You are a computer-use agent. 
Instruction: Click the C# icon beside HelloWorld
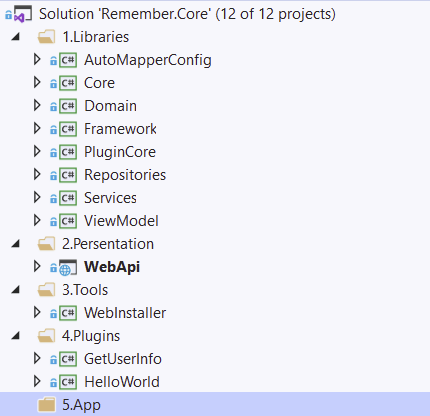68,382
